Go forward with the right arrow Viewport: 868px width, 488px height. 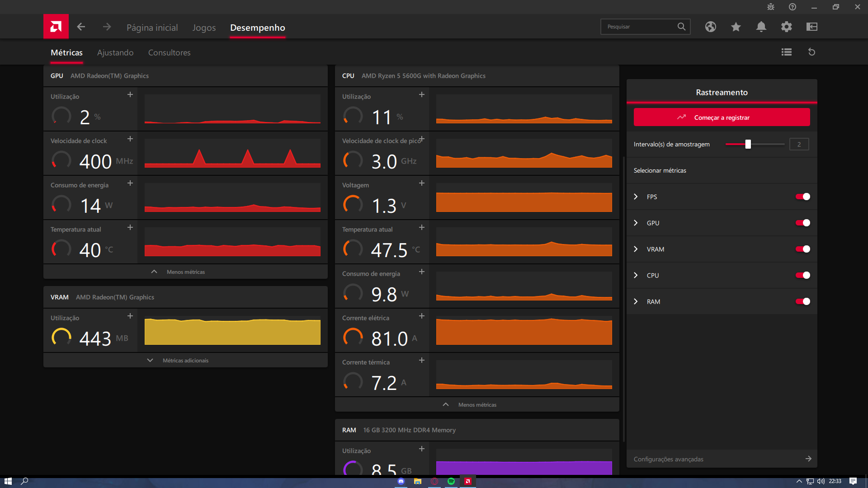(x=107, y=27)
